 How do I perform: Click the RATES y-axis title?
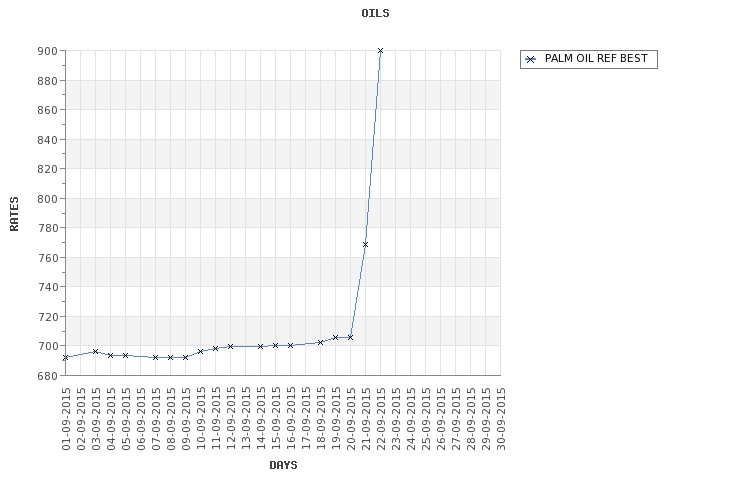coord(14,213)
